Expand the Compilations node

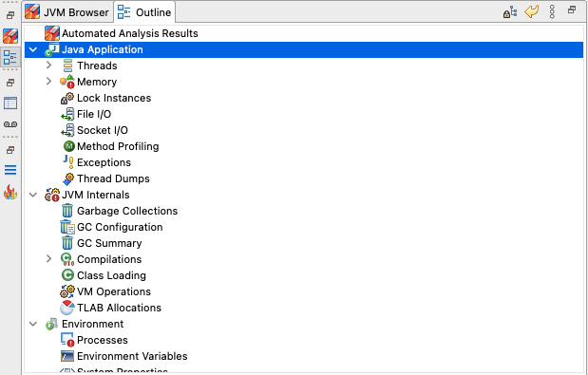[48, 259]
